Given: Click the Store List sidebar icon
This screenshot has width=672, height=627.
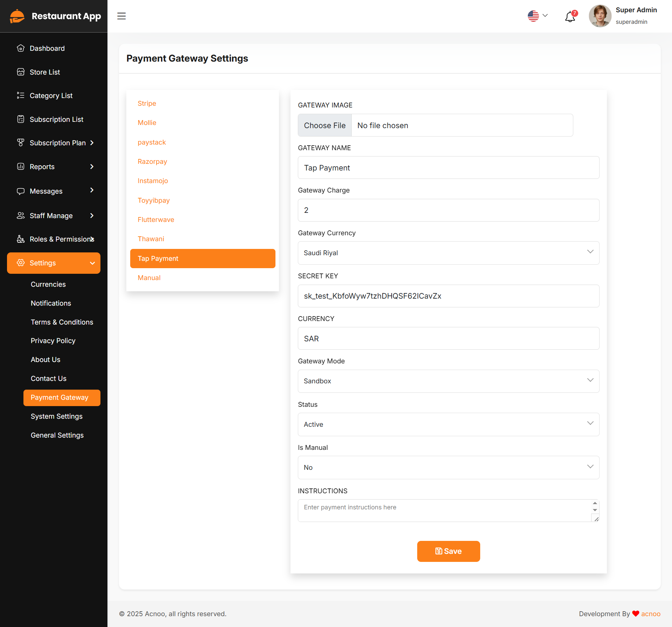Looking at the screenshot, I should click(x=21, y=72).
